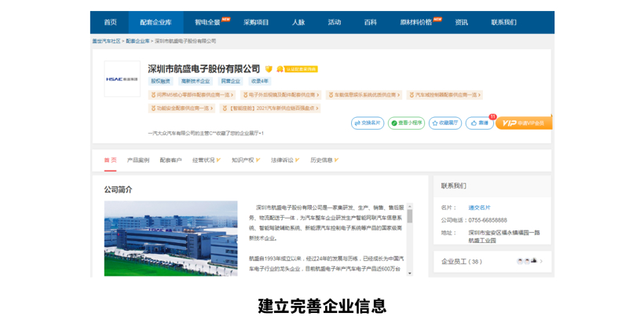Open the 电子外后视镜 supplier tag
Image resolution: width=644 pixels, height=331 pixels.
(x=280, y=95)
